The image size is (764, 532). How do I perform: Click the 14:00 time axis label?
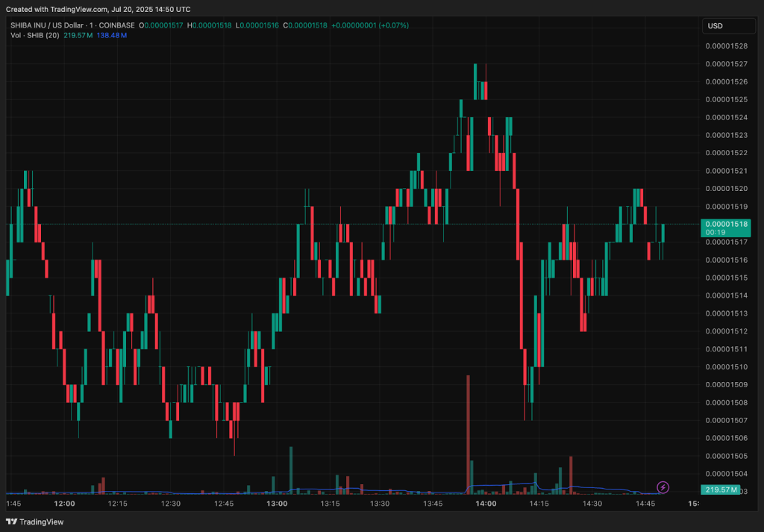point(486,504)
